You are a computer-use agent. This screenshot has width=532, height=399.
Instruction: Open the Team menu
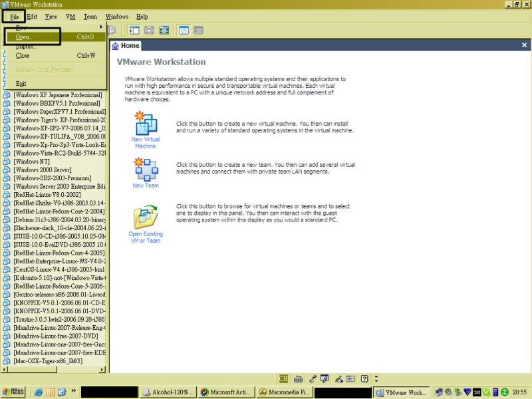[90, 17]
